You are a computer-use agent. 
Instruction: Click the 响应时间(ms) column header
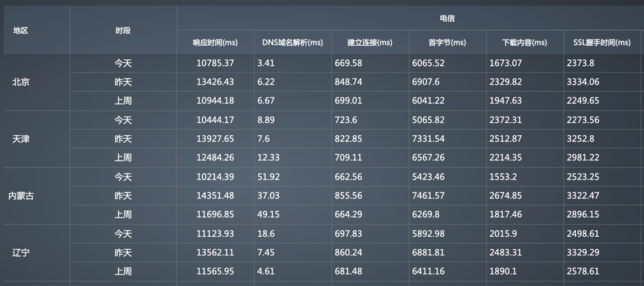(215, 42)
